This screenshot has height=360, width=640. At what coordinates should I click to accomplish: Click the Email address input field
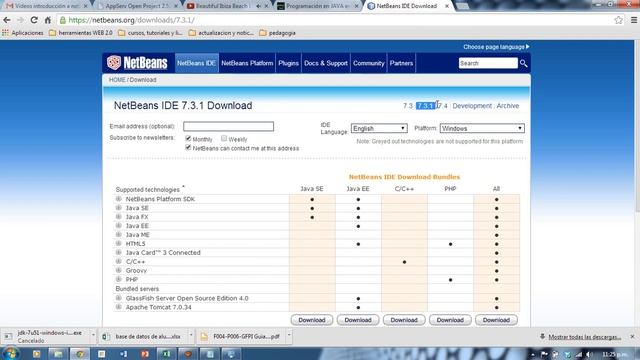click(x=228, y=126)
